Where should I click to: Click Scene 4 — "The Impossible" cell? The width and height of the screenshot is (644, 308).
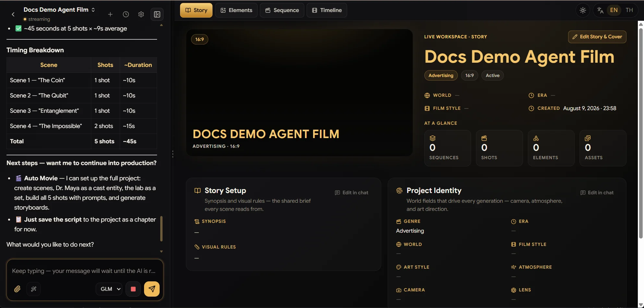click(49, 126)
